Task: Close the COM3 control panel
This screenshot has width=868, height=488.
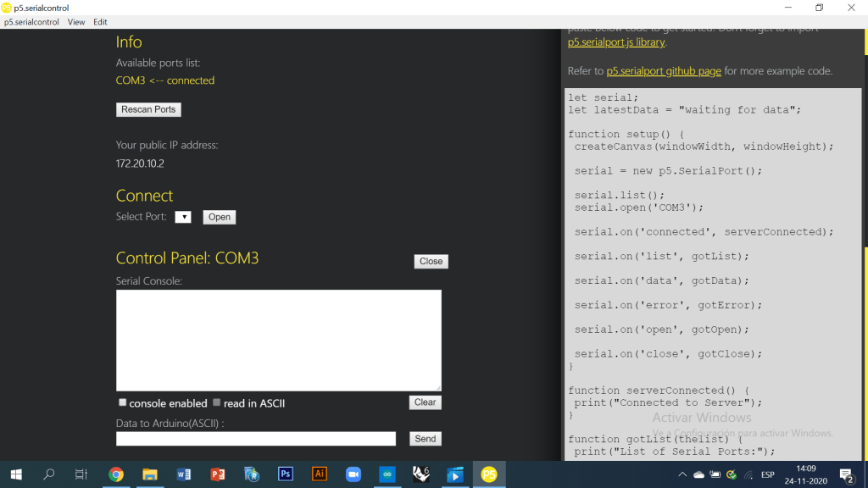Action: pyautogui.click(x=431, y=261)
